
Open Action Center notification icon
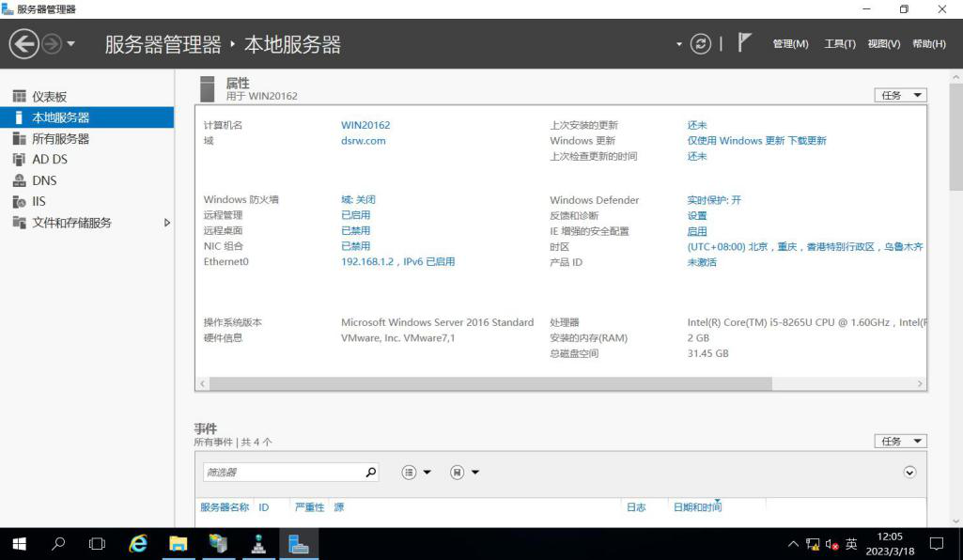click(x=937, y=544)
